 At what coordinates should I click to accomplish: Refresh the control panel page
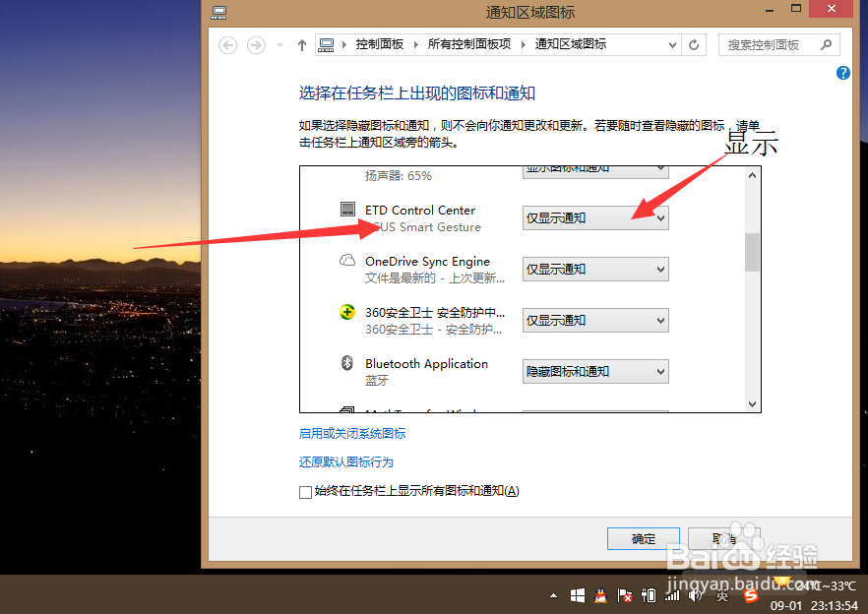(x=694, y=45)
